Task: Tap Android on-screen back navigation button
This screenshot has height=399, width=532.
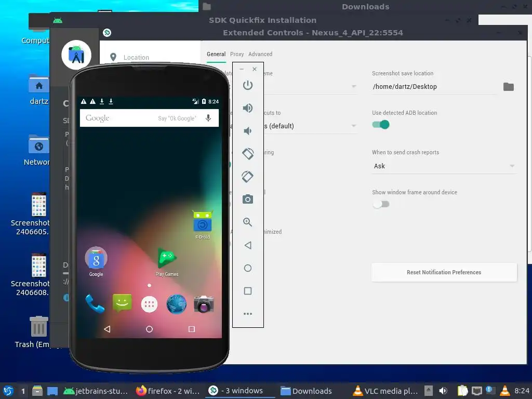Action: [107, 329]
